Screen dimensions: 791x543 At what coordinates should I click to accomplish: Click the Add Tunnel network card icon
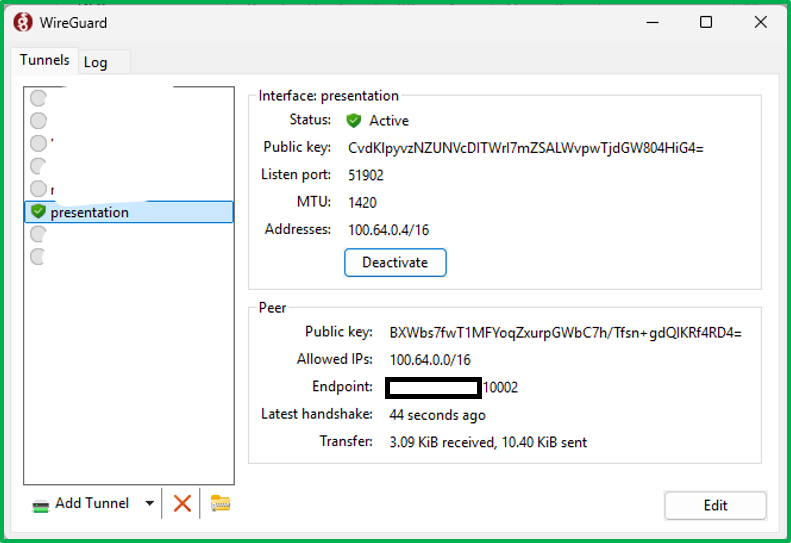pyautogui.click(x=41, y=504)
